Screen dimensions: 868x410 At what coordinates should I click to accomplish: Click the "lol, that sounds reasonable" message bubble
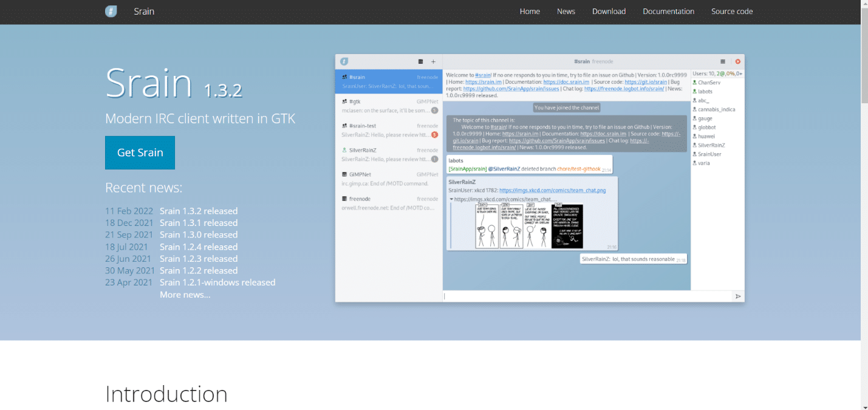[634, 259]
